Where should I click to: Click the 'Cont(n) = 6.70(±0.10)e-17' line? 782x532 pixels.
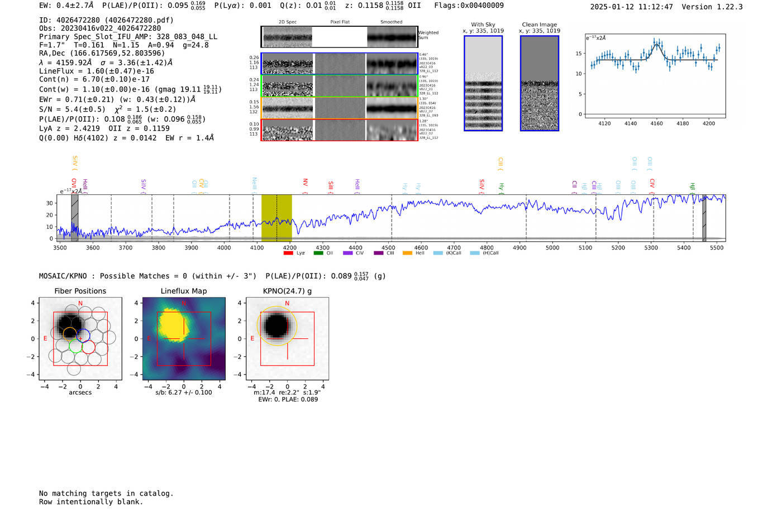94,79
